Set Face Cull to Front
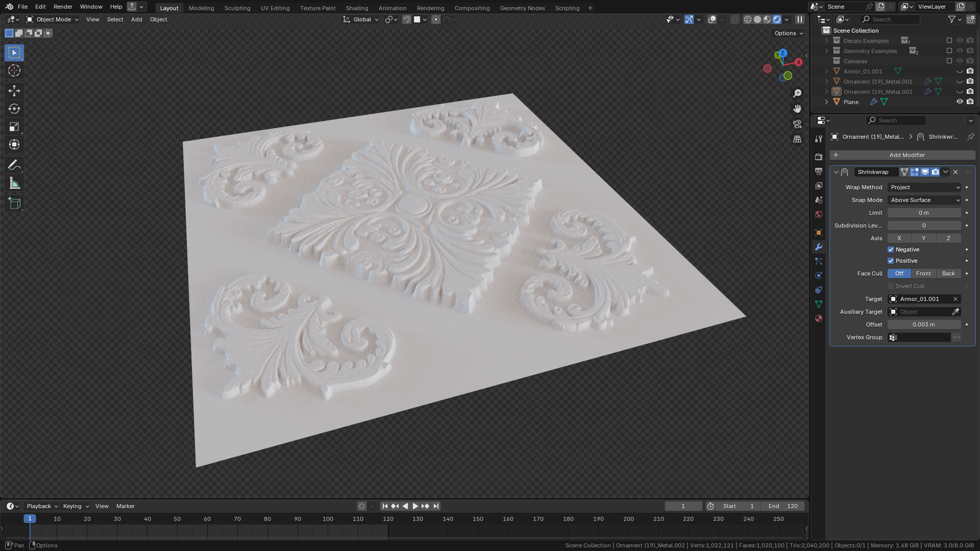The width and height of the screenshot is (980, 551). pos(923,273)
